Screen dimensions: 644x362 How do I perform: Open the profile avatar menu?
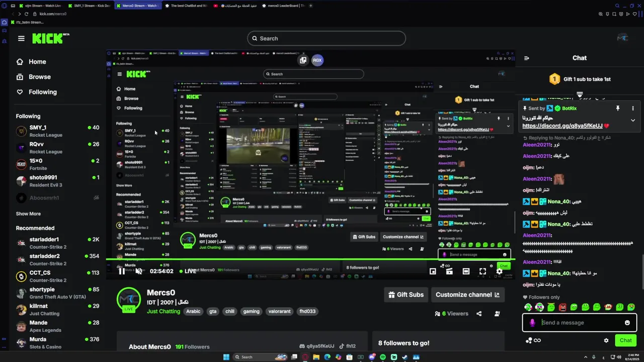(622, 38)
